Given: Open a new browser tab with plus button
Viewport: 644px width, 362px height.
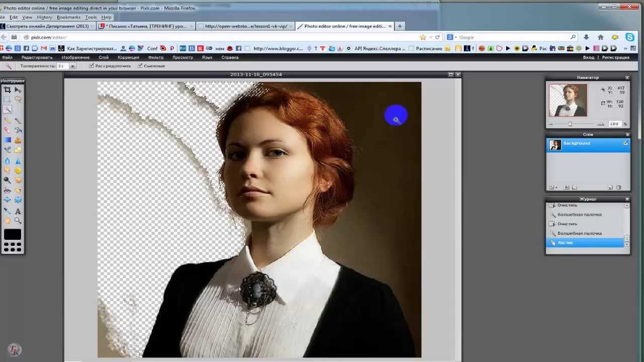Looking at the screenshot, I should (400, 26).
